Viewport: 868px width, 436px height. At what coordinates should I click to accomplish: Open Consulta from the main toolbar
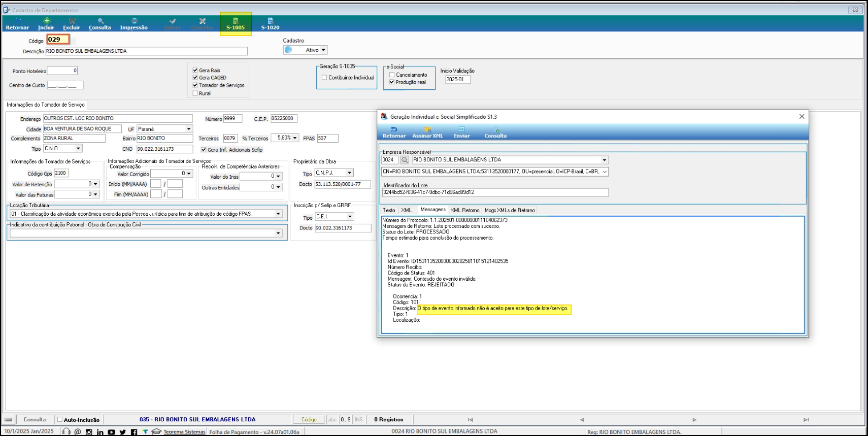pos(100,24)
